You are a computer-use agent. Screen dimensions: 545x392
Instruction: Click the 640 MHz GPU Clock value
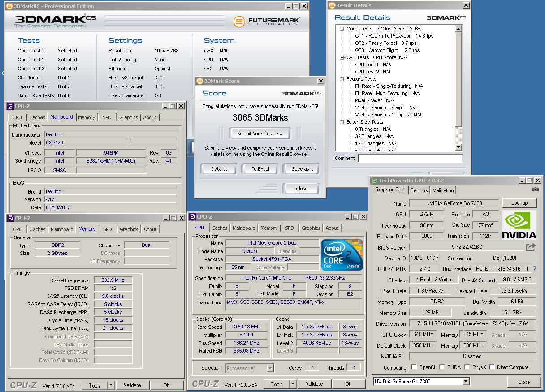[x=423, y=335]
